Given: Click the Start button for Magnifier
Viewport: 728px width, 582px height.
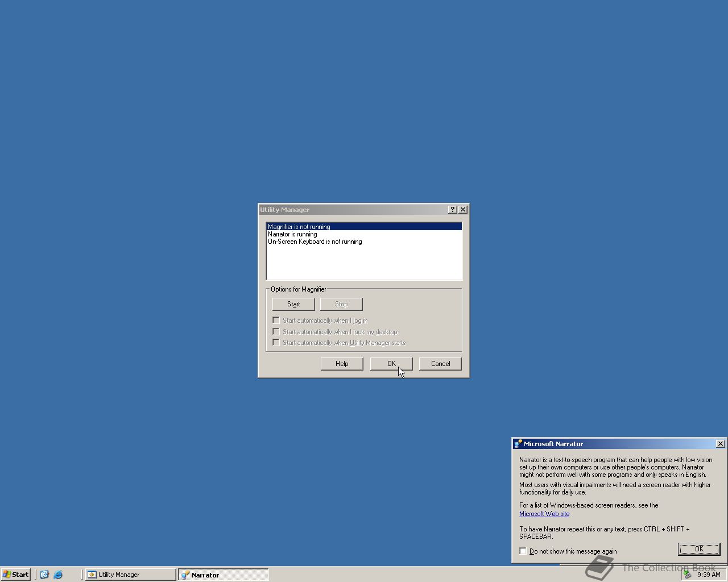Looking at the screenshot, I should [x=293, y=304].
